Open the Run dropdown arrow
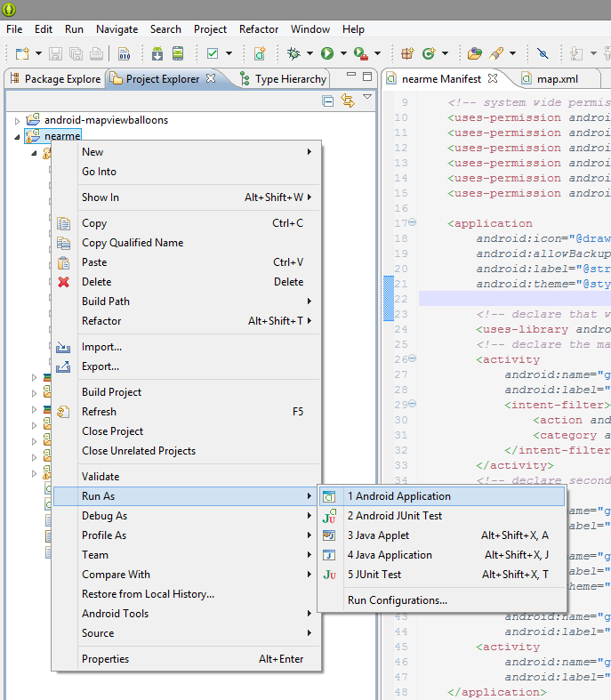Screen dimensions: 611x700 (343, 54)
